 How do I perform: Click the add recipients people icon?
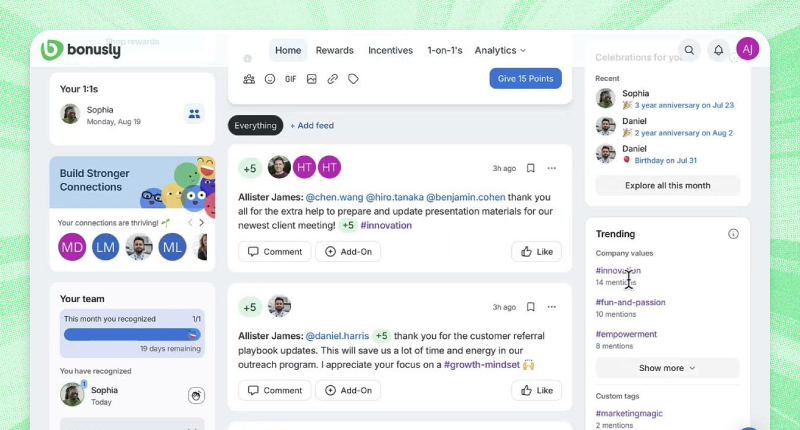(x=249, y=79)
